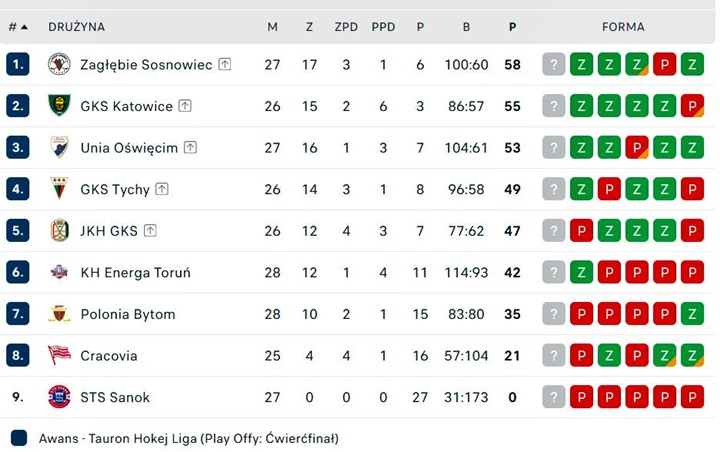Click the KH Energa Toruń logo
720x452 pixels.
[x=59, y=273]
